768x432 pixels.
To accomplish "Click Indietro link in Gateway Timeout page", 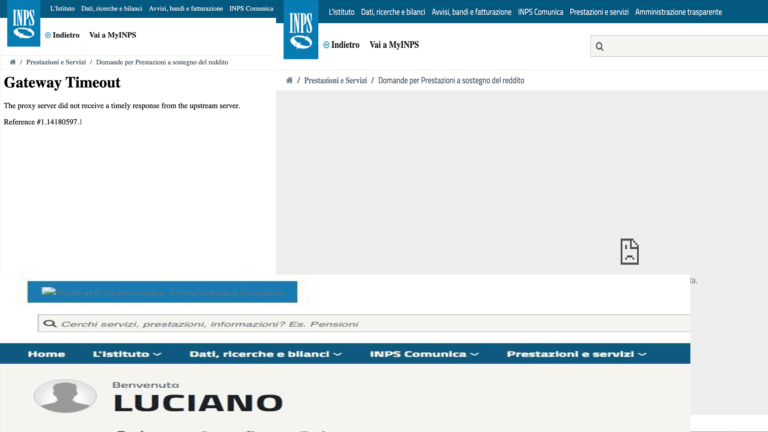I will point(66,35).
